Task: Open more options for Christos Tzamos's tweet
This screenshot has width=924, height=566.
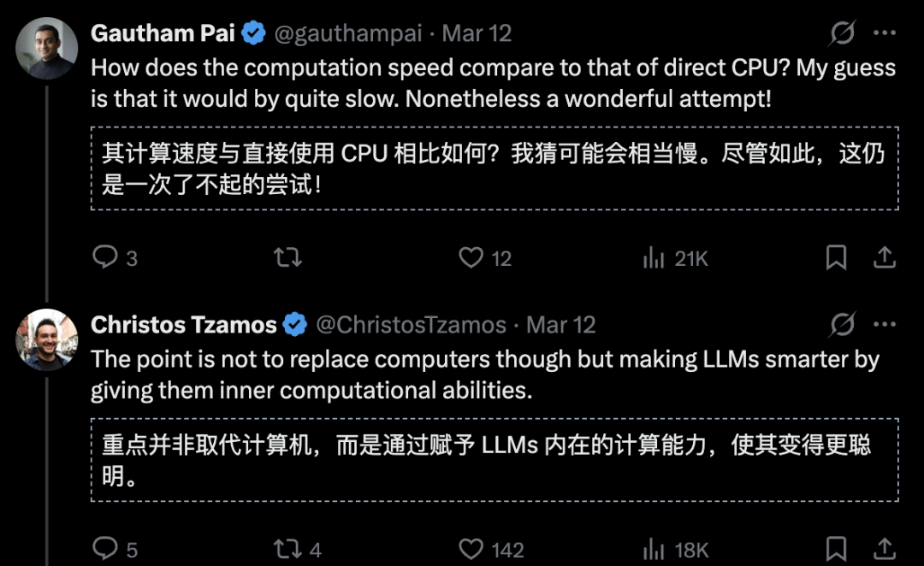Action: click(885, 325)
